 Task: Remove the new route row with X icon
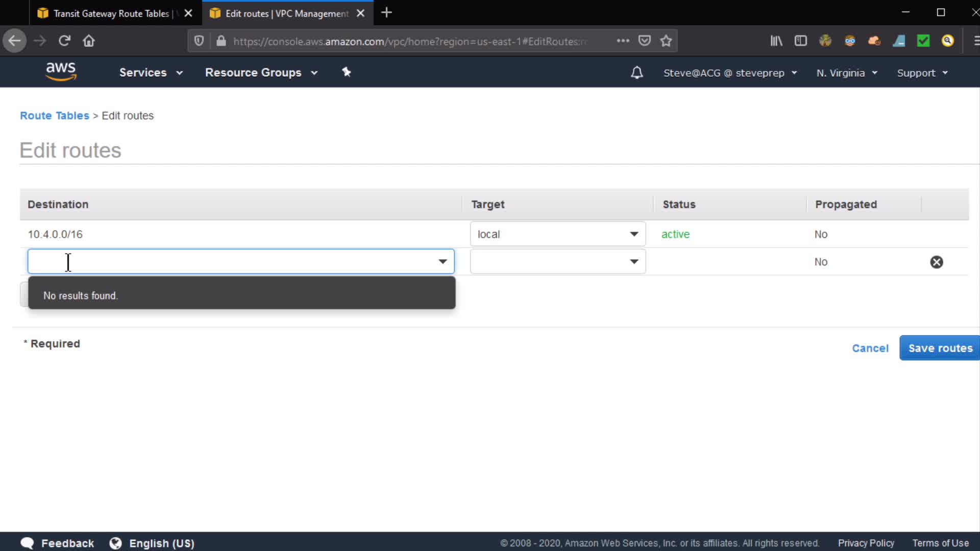pos(936,262)
